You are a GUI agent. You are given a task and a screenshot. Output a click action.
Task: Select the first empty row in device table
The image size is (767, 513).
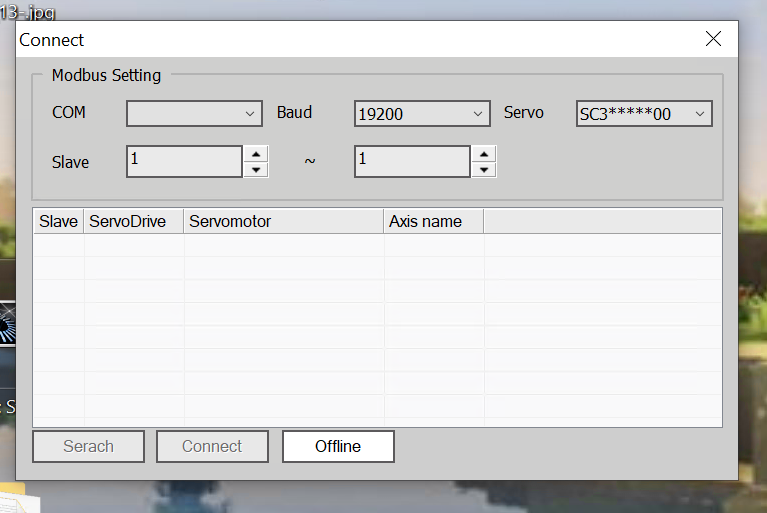click(x=377, y=245)
